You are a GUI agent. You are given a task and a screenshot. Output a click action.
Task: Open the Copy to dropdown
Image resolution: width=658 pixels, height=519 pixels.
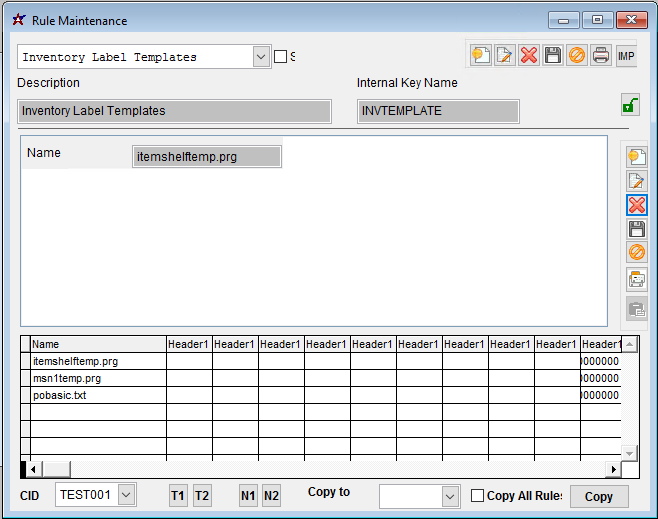tap(449, 496)
